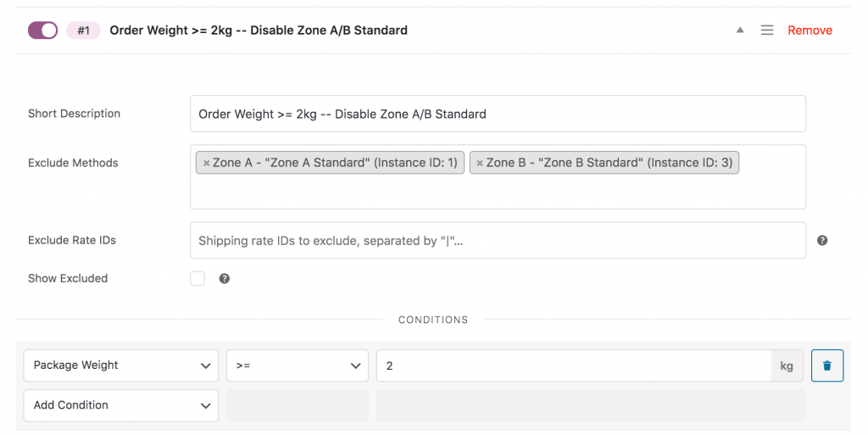Click the help icon next to Show Excluded

point(224,278)
